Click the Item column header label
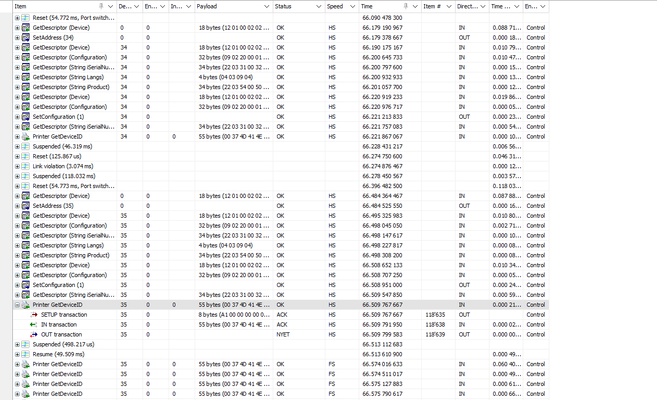 pyautogui.click(x=20, y=6)
